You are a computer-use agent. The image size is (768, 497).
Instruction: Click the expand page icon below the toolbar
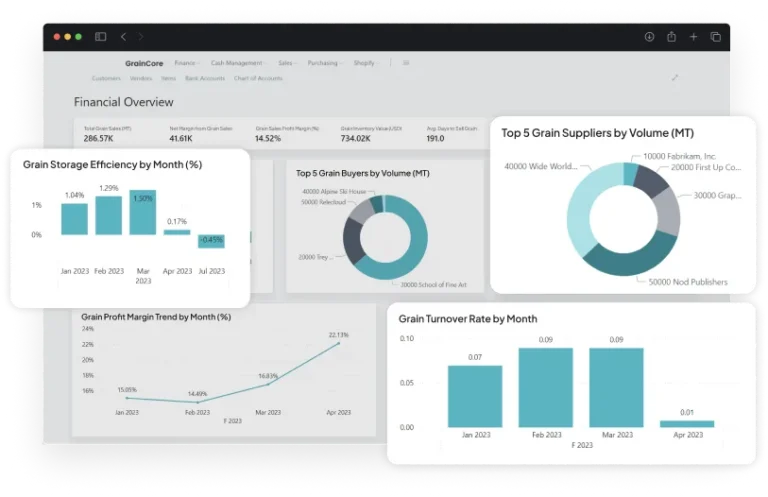pyautogui.click(x=675, y=77)
